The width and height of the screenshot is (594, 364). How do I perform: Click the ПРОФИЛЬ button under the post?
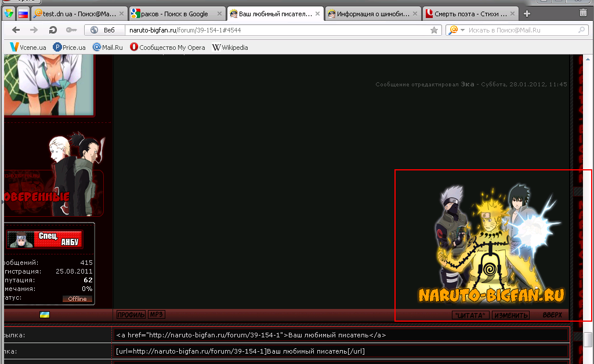point(131,315)
